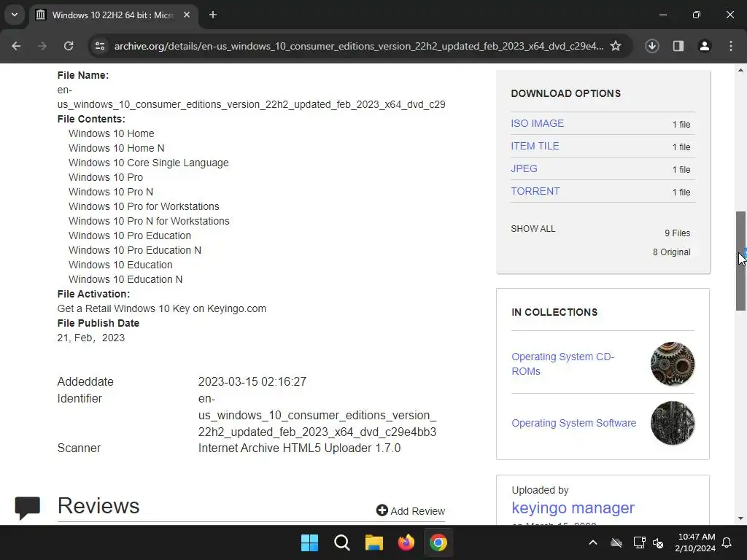Click the Reviews speech bubble icon
The image size is (747, 560).
27,507
